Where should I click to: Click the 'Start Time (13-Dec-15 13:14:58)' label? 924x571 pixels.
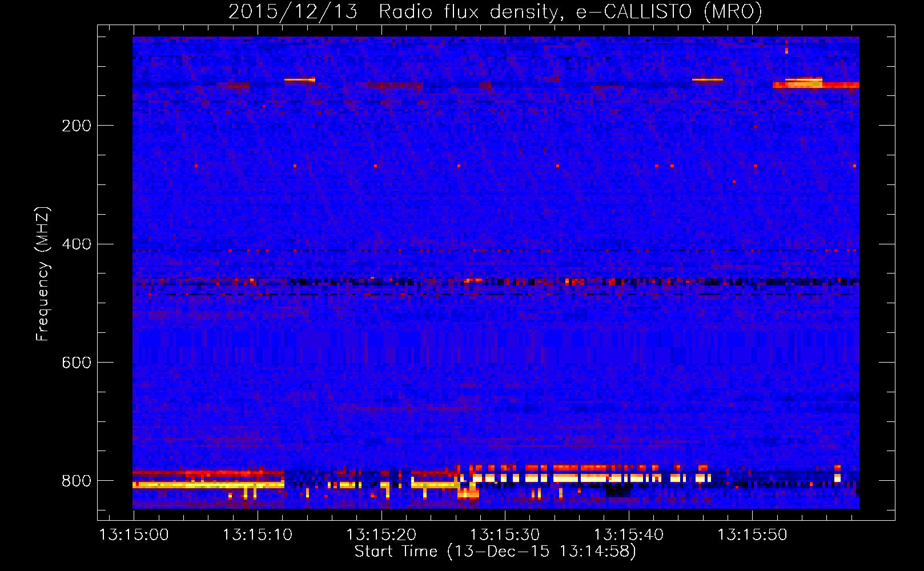[x=495, y=552]
